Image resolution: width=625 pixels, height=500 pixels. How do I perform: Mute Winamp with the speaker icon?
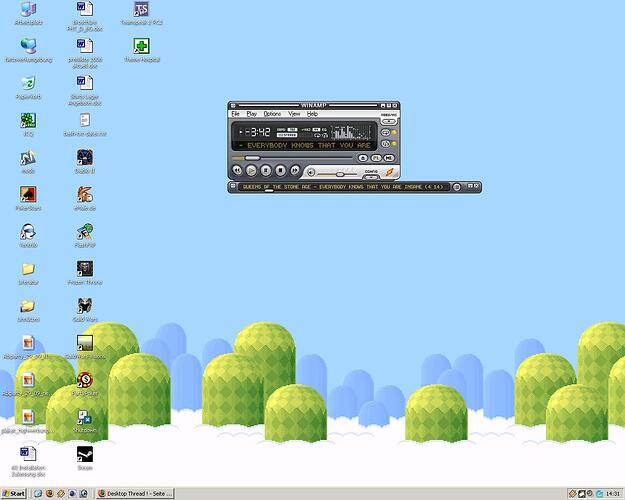(x=311, y=173)
